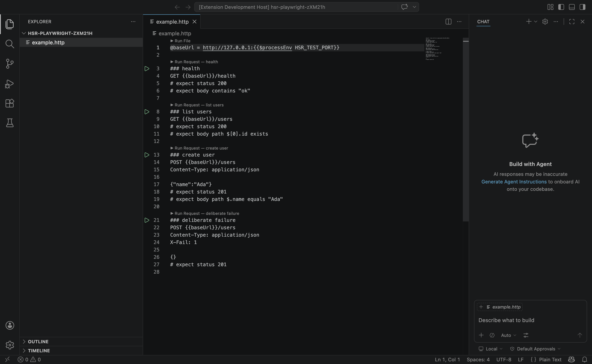
Task: Open the Manage gear in activity bar
Action: click(x=10, y=345)
